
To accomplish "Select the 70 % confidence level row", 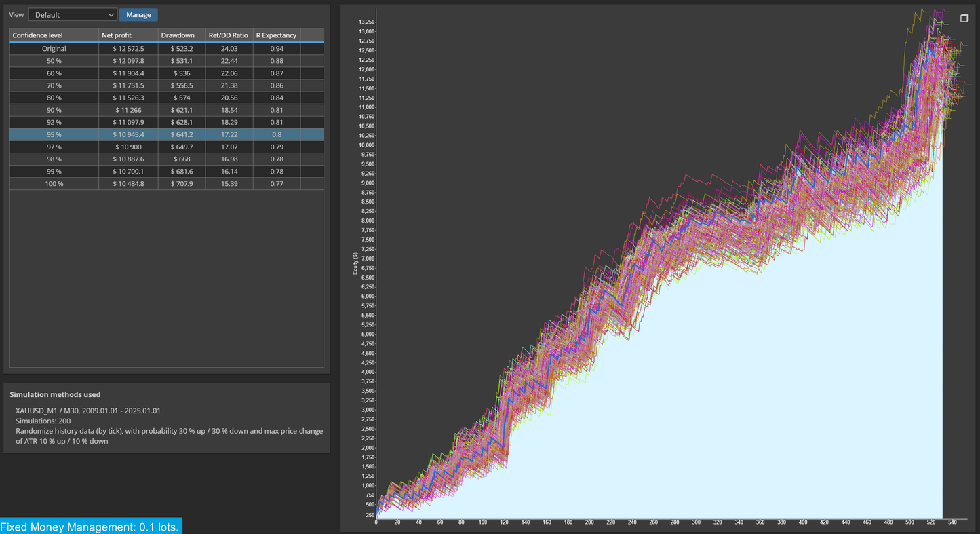I will pyautogui.click(x=167, y=85).
